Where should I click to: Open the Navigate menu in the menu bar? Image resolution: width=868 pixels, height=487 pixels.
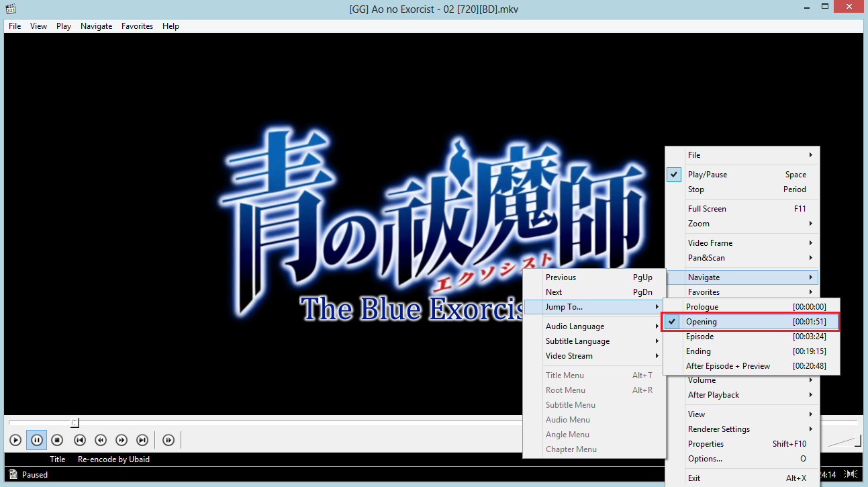click(96, 26)
